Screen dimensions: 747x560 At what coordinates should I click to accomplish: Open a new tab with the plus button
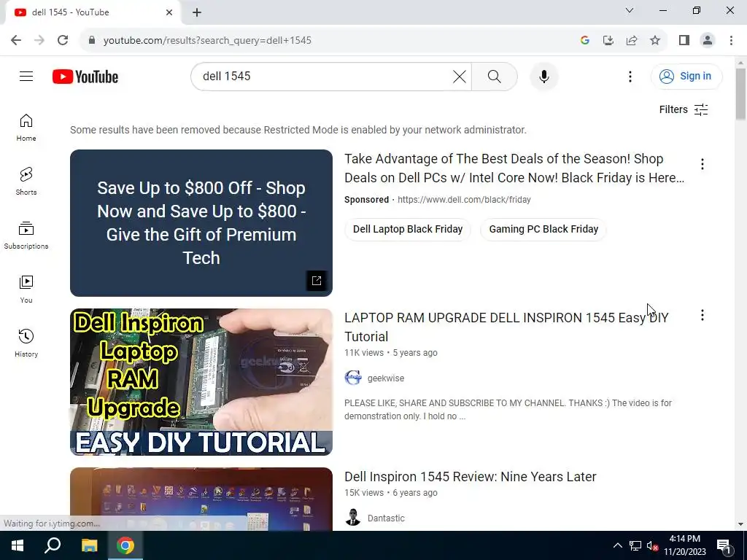(x=197, y=12)
